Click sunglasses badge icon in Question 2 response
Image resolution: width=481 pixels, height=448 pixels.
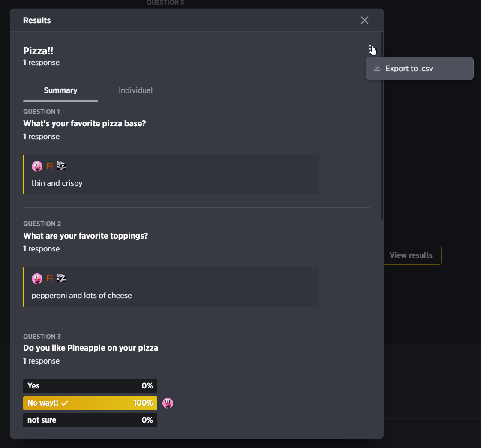click(62, 278)
